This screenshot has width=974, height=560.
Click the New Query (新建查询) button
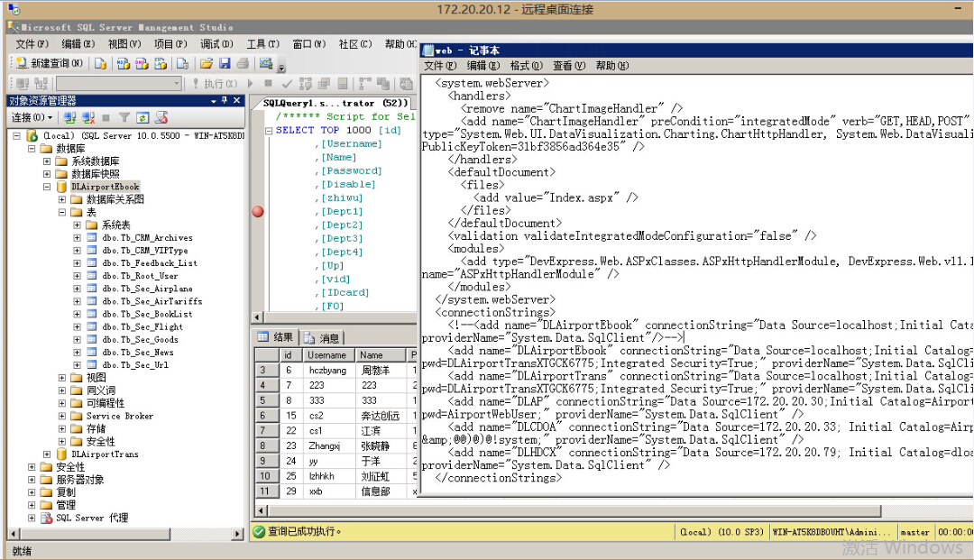[x=49, y=63]
